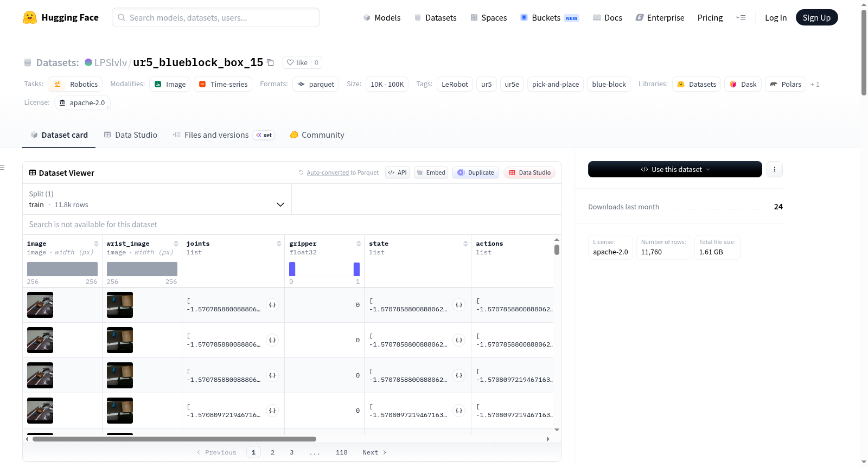Open Data Studio from viewer header
Screen dimensions: 868x467
pyautogui.click(x=529, y=172)
